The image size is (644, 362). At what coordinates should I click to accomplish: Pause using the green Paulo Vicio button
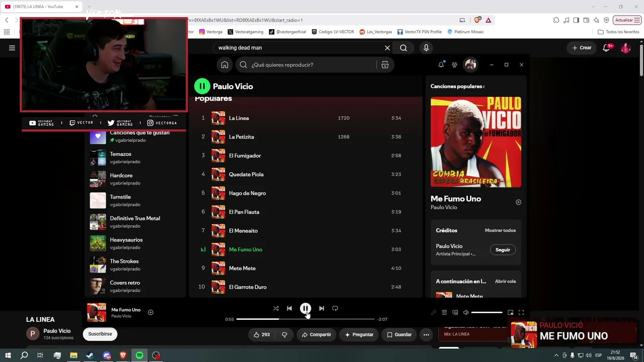pos(202,86)
